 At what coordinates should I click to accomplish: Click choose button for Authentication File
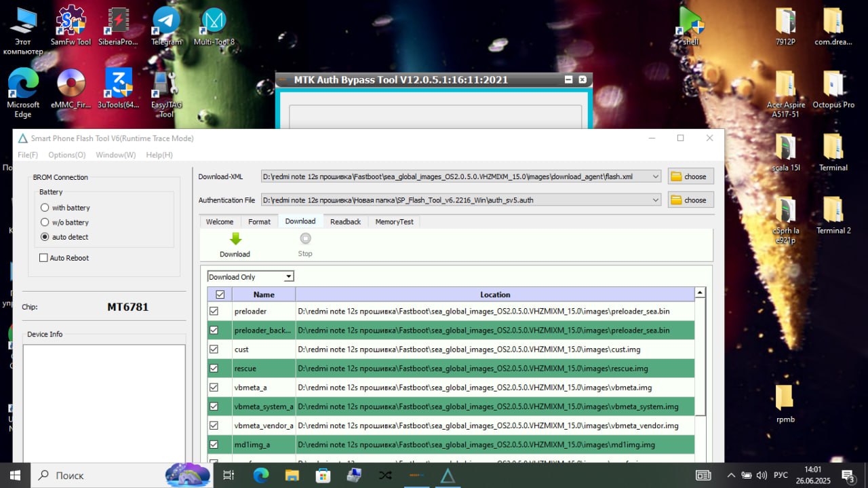[690, 200]
